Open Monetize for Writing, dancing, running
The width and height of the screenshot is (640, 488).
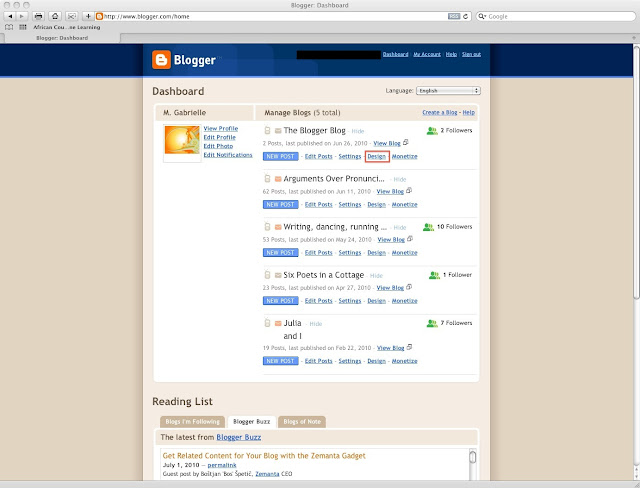[404, 253]
